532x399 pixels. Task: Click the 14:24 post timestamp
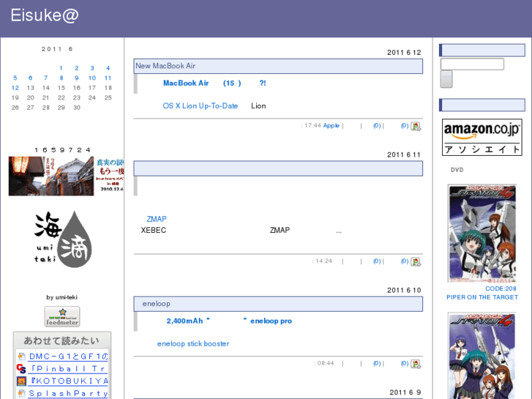click(323, 261)
